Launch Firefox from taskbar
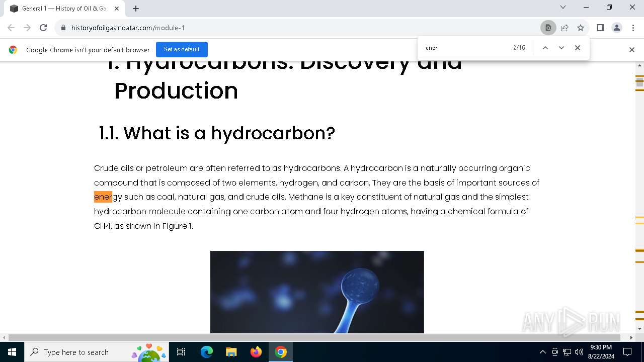Screen dimensions: 644x362 [x=256, y=352]
